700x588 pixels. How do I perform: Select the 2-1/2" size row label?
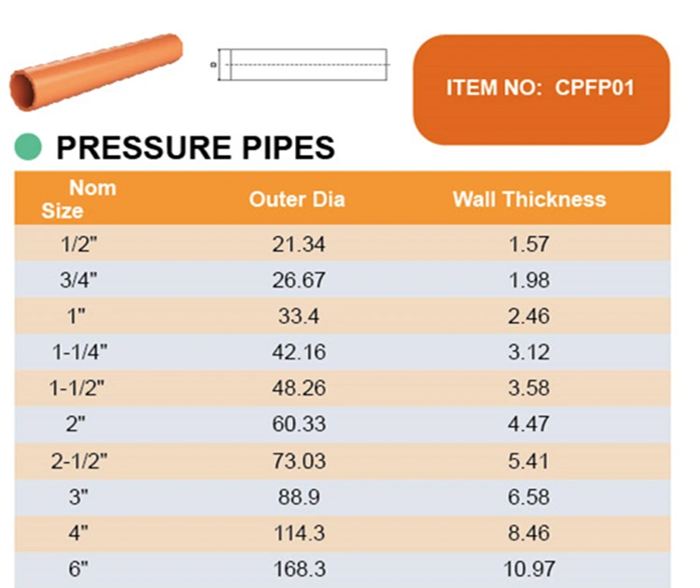click(x=79, y=461)
